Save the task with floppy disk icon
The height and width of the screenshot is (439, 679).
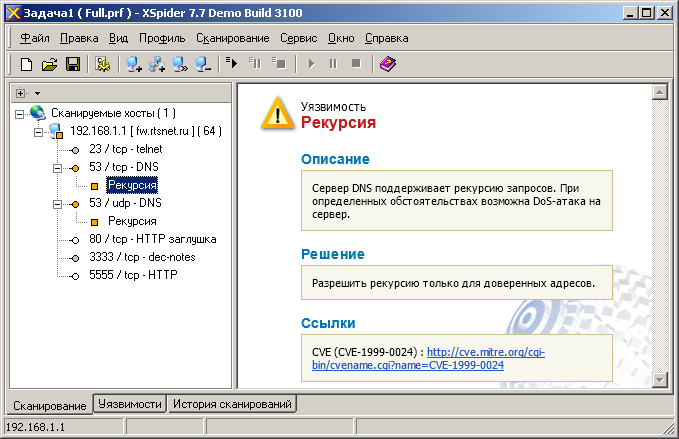coord(73,65)
